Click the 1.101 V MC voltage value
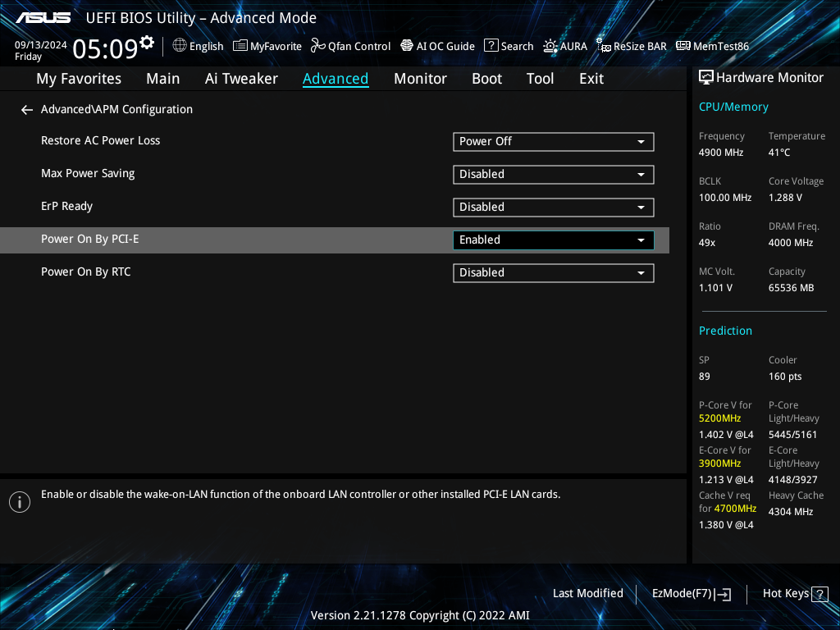This screenshot has height=630, width=840. tap(715, 288)
